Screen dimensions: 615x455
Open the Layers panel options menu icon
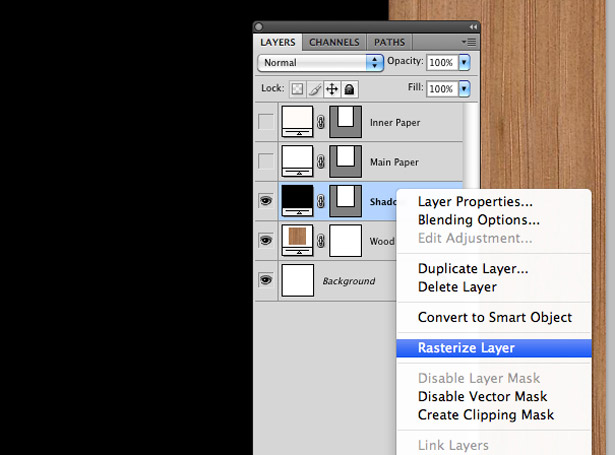tap(469, 42)
